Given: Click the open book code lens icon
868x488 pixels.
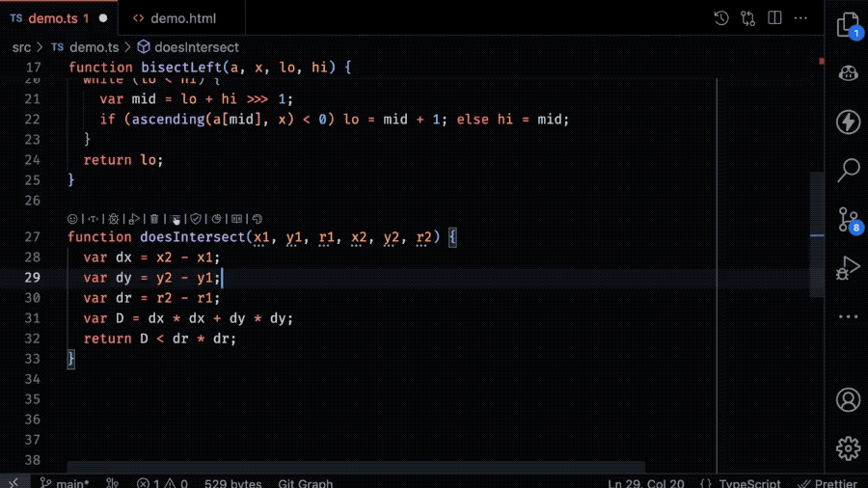Looking at the screenshot, I should pos(237,219).
